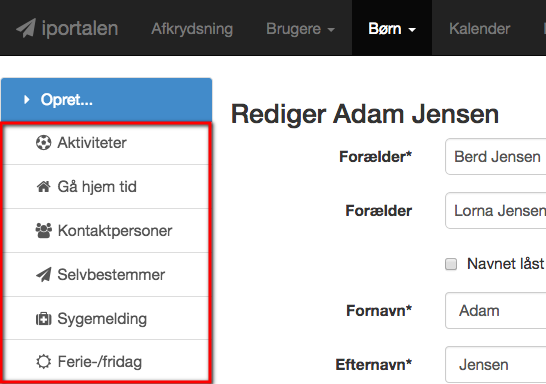Click the house icon for Gå hjem tid

click(x=44, y=187)
